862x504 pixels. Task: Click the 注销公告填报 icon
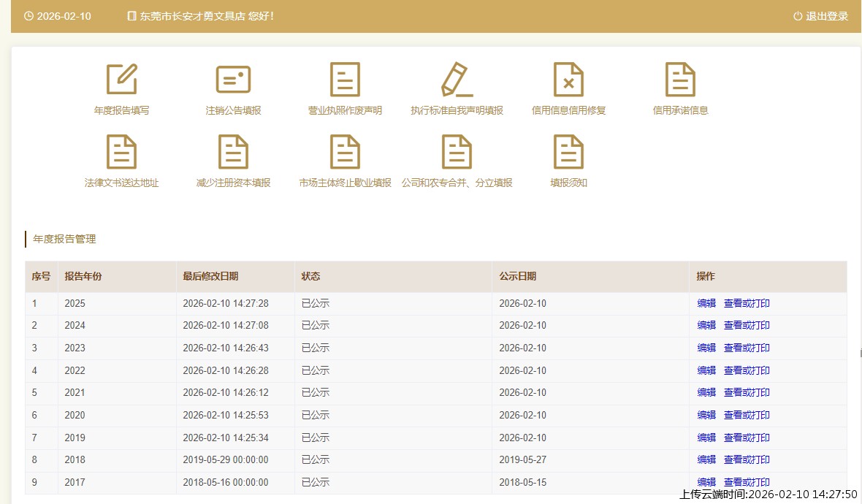tap(233, 80)
